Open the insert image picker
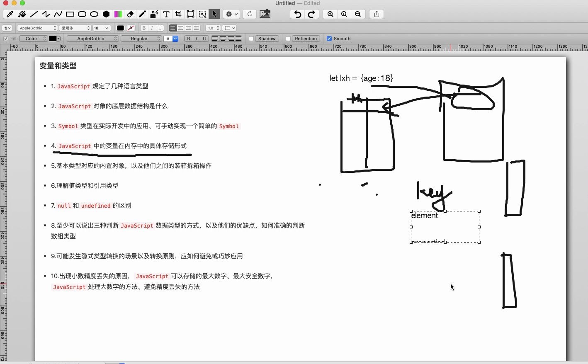 [265, 14]
